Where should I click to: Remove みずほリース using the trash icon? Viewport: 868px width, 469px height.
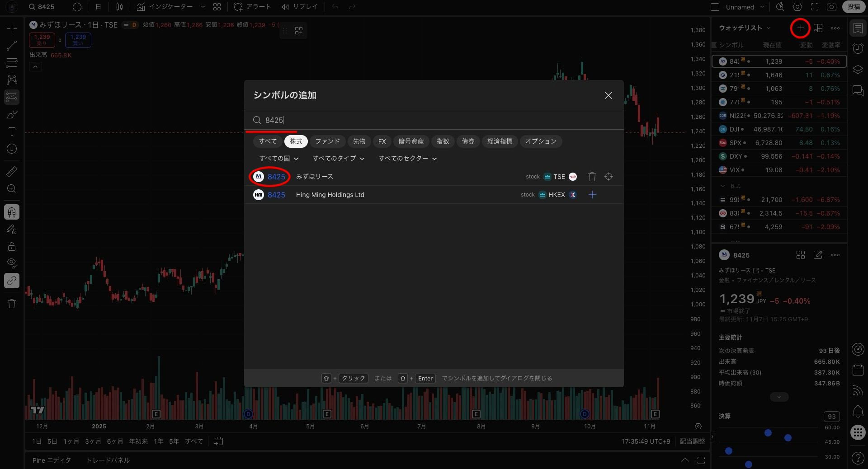tap(592, 177)
